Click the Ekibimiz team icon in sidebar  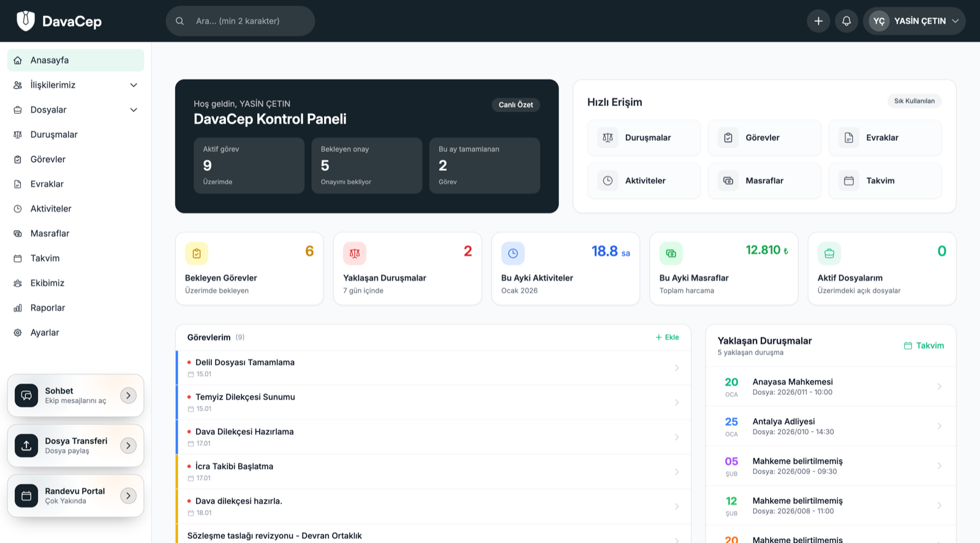[x=18, y=283]
